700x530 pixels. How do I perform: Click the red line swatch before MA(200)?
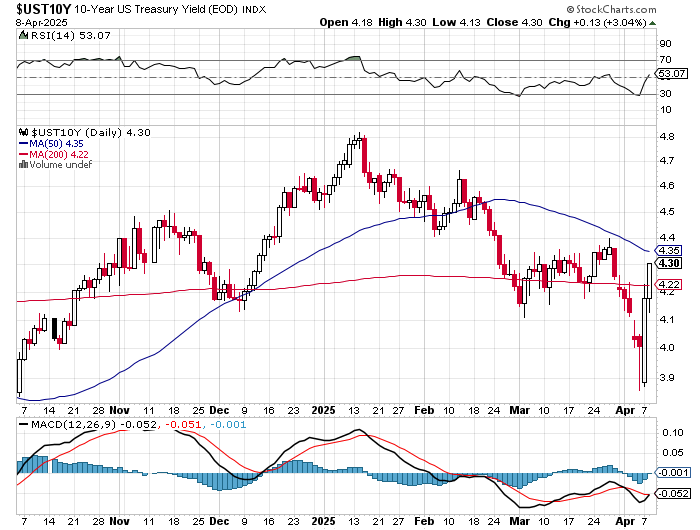(23, 154)
